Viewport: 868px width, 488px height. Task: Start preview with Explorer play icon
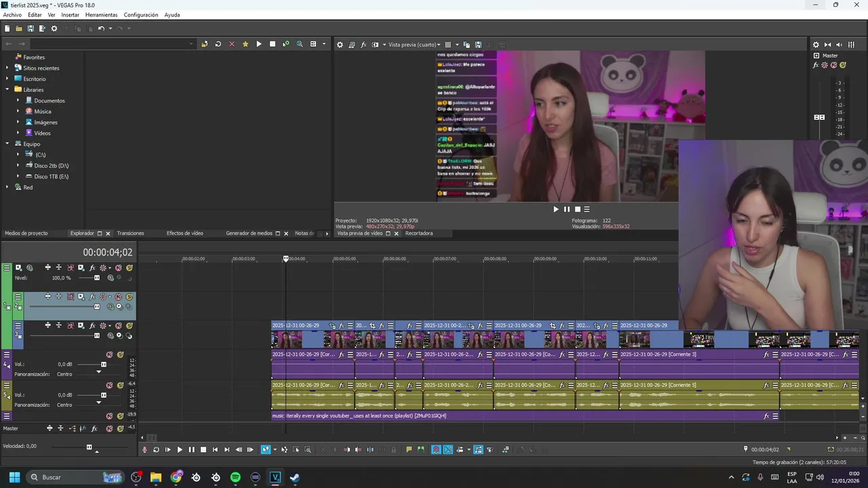click(x=258, y=44)
